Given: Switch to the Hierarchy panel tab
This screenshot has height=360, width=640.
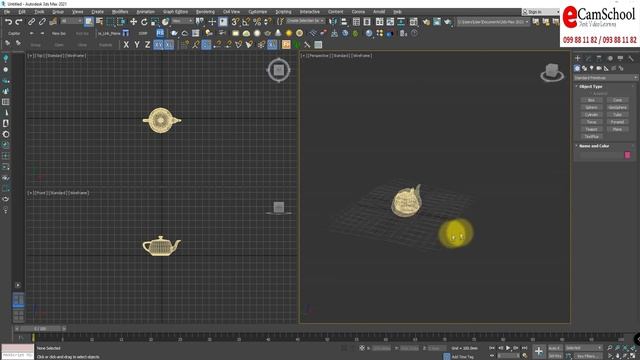Looking at the screenshot, I should (x=599, y=58).
